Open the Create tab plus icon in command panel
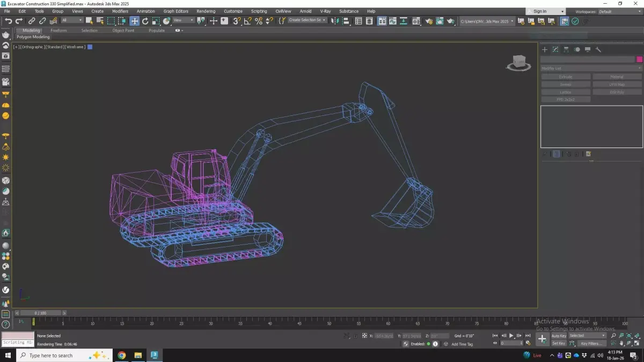Viewport: 644px width, 362px height. 545,49
